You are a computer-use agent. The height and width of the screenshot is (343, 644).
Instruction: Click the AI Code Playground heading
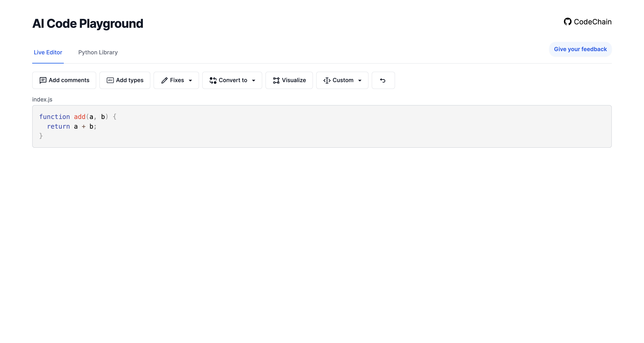point(88,24)
